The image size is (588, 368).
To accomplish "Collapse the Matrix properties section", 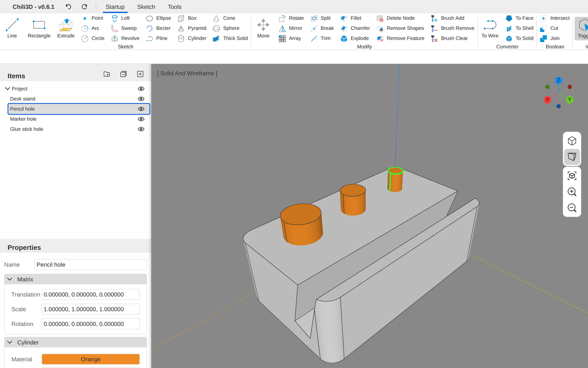I will pos(10,279).
